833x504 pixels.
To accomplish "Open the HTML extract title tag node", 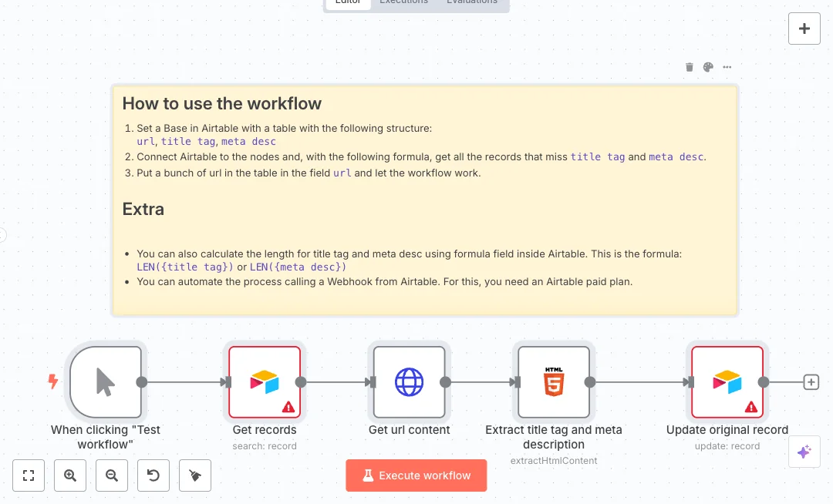I will [x=553, y=381].
